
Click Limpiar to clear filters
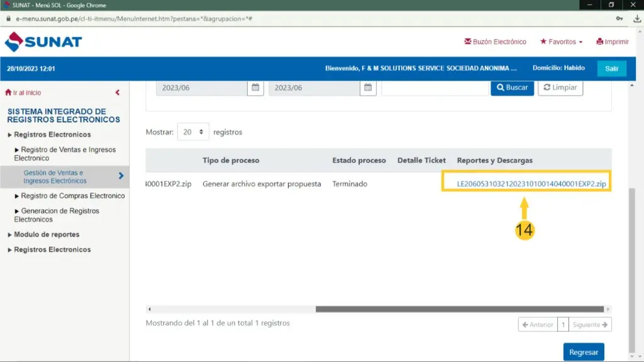click(x=560, y=88)
